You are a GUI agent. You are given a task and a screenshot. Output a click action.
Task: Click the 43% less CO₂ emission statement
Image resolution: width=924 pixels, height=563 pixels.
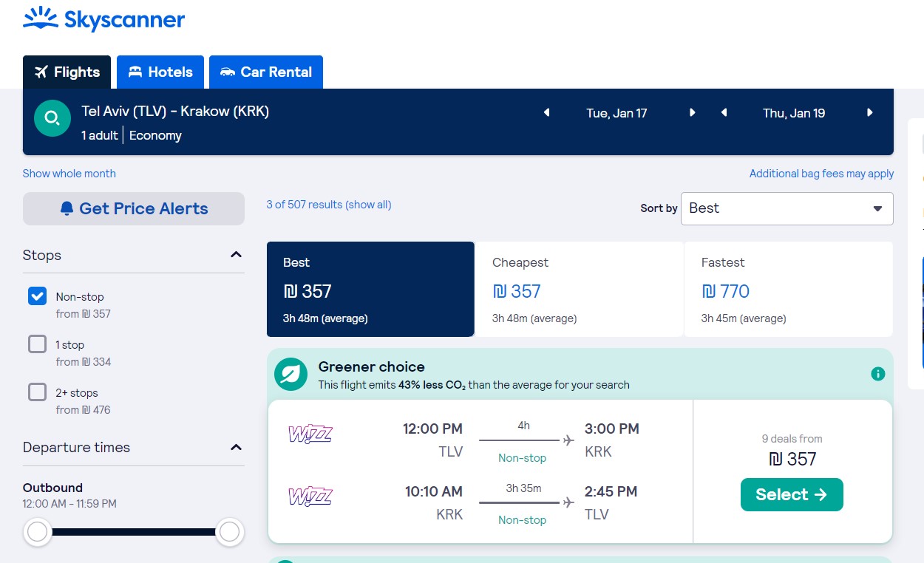click(474, 385)
